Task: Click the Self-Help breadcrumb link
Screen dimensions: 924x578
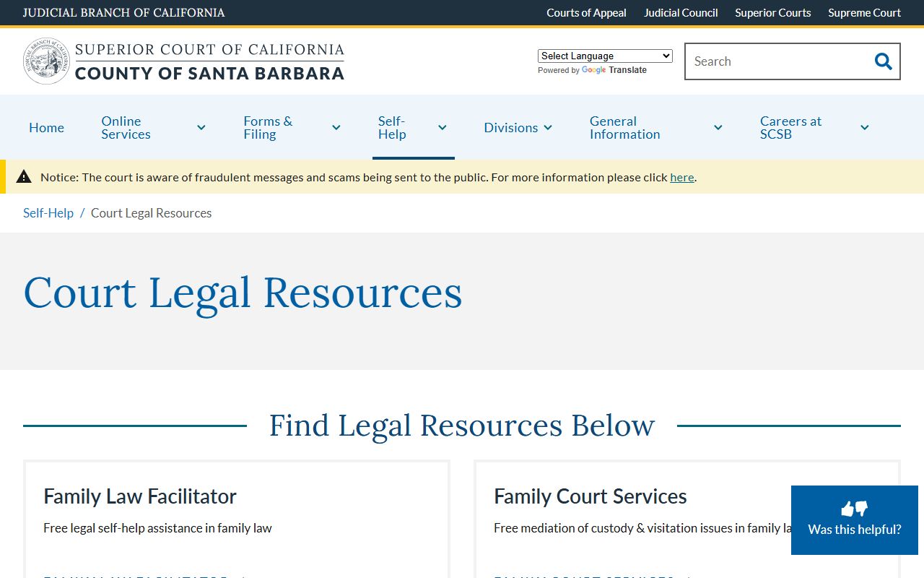Action: click(x=48, y=213)
